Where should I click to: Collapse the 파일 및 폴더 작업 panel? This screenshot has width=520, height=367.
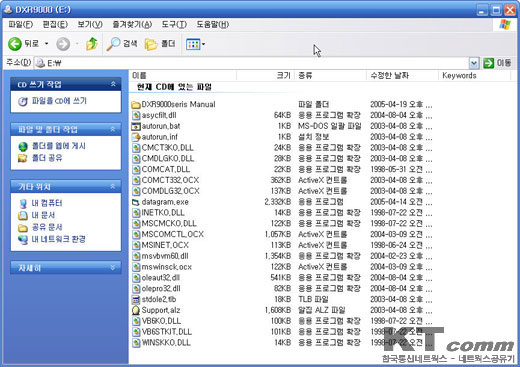click(x=113, y=129)
